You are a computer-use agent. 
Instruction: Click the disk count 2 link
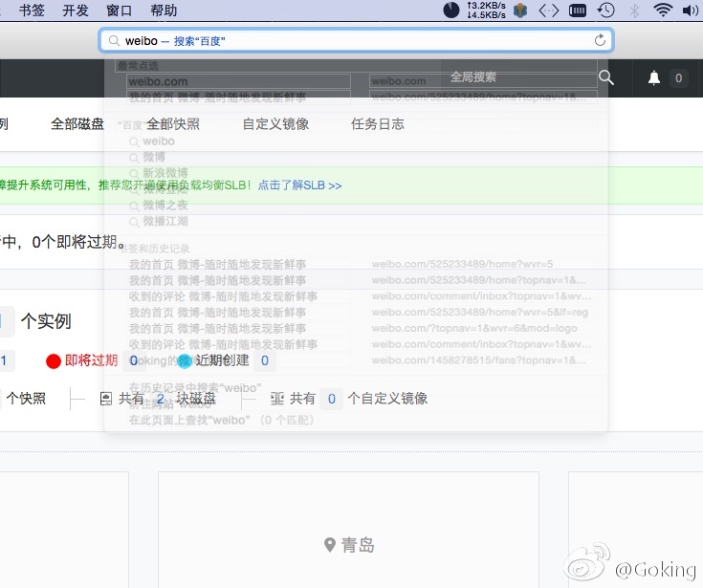(160, 399)
